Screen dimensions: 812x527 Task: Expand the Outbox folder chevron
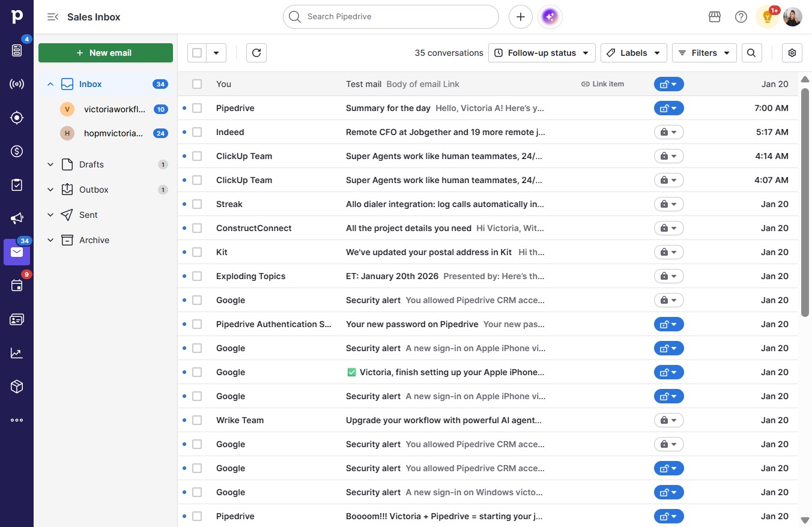[x=50, y=190]
